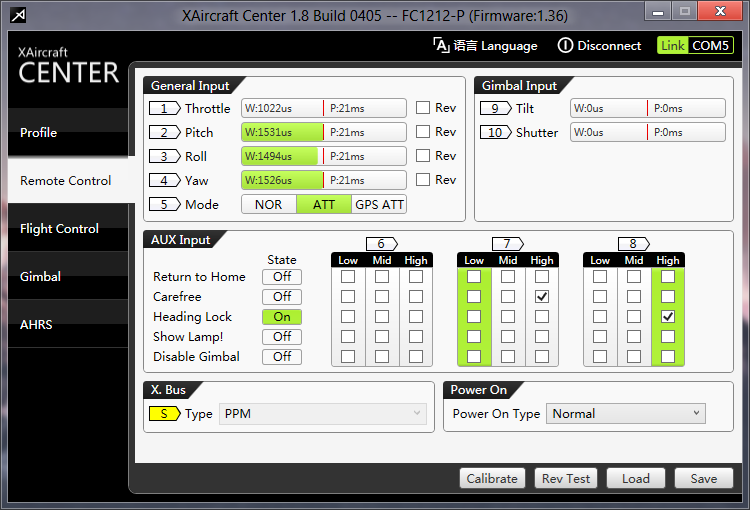Click channel 9 Tilt tag
750x510 pixels.
point(496,109)
